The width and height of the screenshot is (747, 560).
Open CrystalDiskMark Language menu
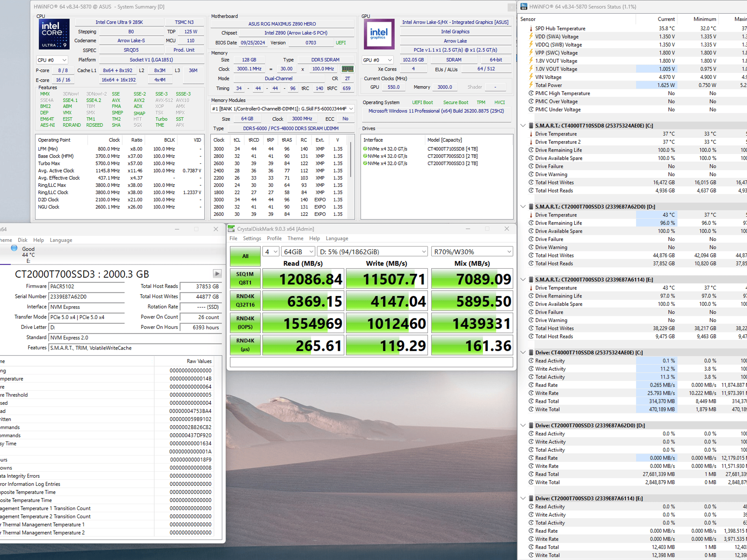(337, 238)
